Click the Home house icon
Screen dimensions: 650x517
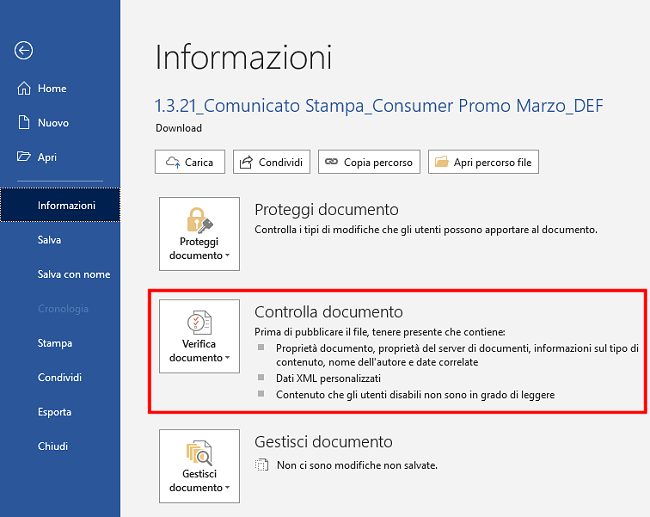click(24, 88)
